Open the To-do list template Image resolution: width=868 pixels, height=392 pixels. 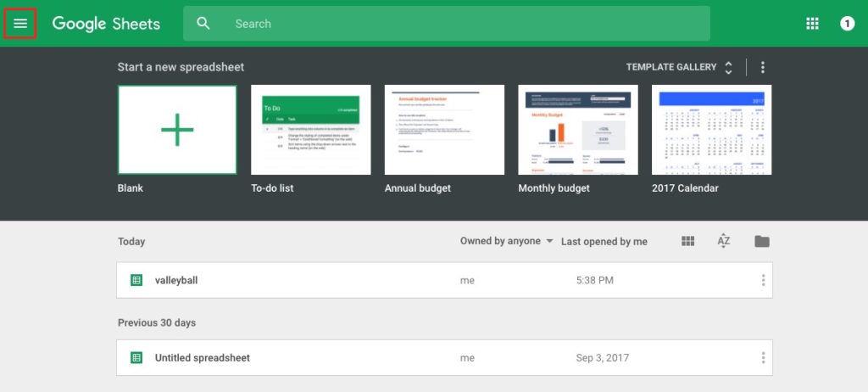click(x=310, y=130)
